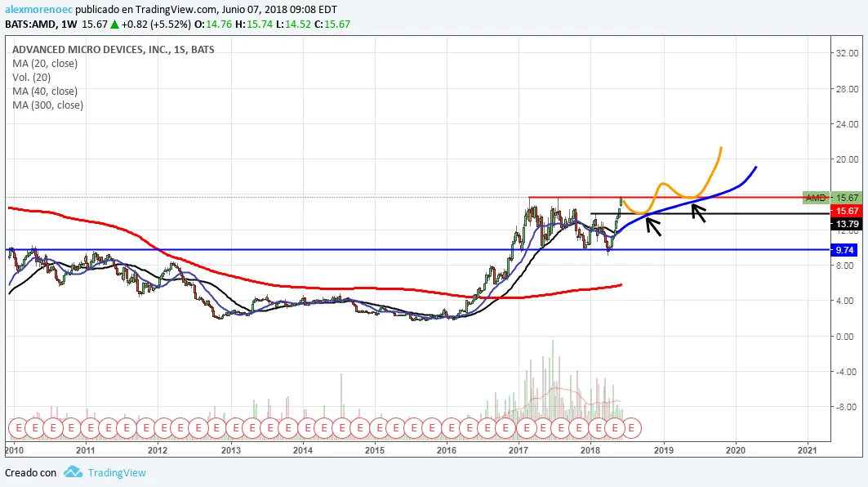Click the MA (40, close) indicator label

45,91
